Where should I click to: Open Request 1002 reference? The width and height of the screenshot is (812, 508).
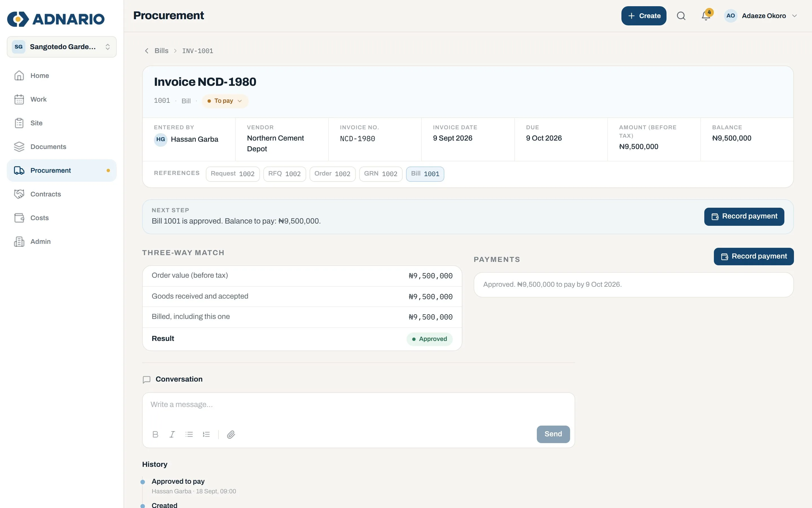(x=233, y=174)
